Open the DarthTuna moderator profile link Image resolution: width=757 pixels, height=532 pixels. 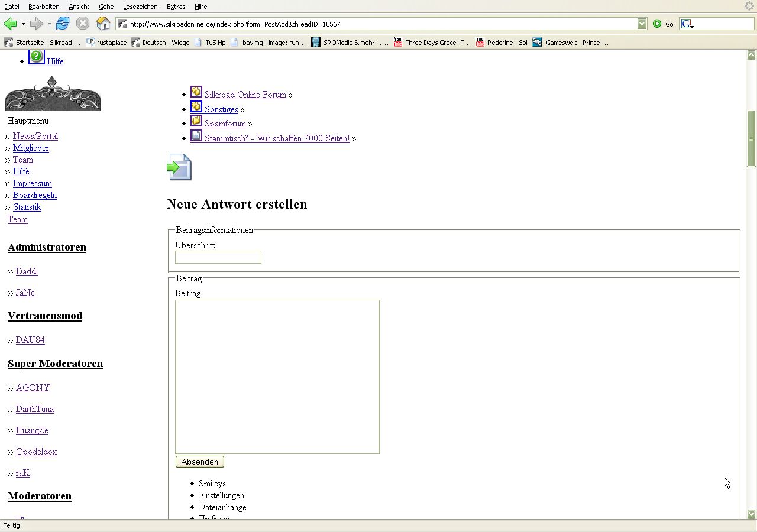[x=35, y=409]
